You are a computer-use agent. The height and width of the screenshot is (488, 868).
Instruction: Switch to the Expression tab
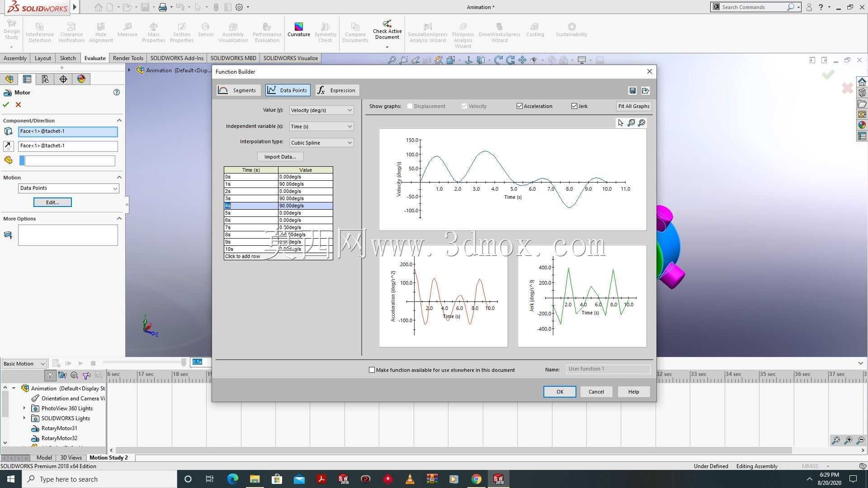pos(337,90)
